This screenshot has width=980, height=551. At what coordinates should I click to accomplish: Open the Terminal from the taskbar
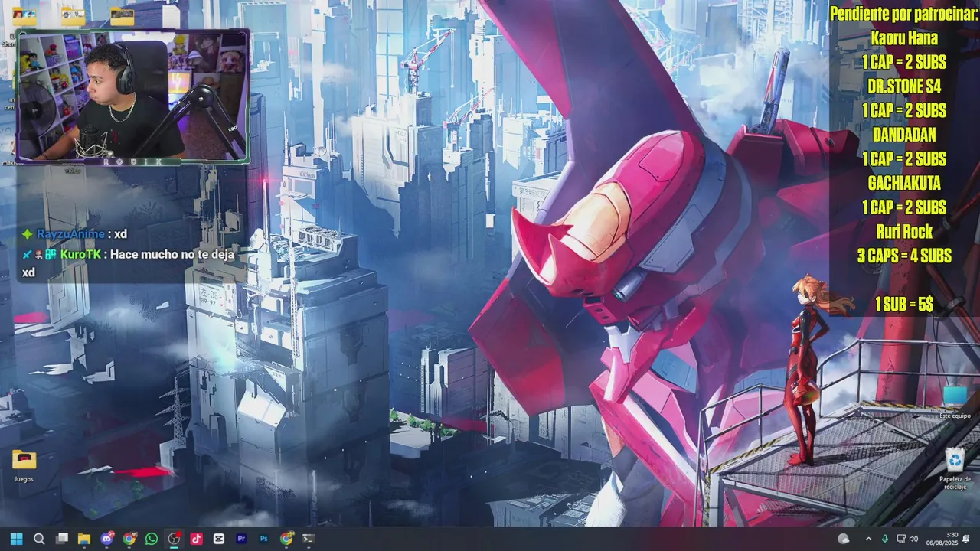pos(309,539)
